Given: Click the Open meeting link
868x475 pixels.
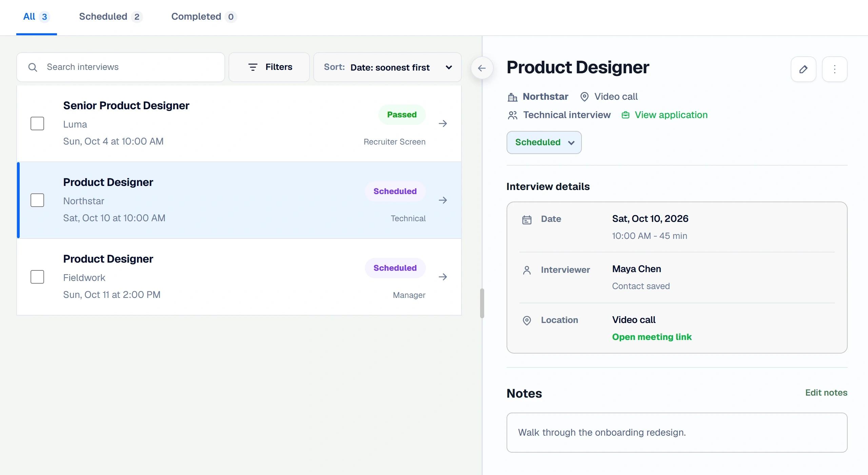Looking at the screenshot, I should 652,337.
